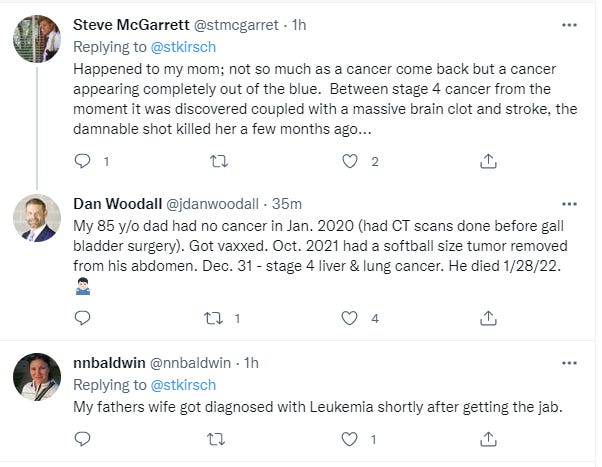Retweet Dan Woodall's tweet
Image resolution: width=602 pixels, height=467 pixels.
[214, 319]
